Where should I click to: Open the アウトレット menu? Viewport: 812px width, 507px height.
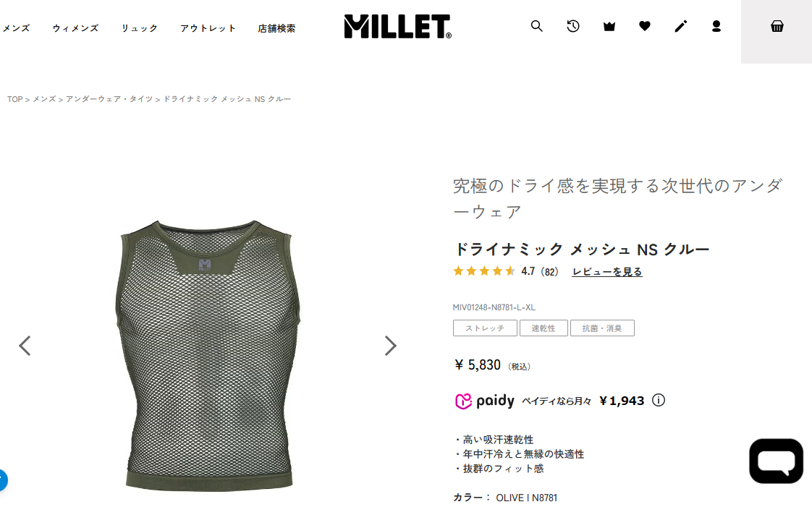208,28
